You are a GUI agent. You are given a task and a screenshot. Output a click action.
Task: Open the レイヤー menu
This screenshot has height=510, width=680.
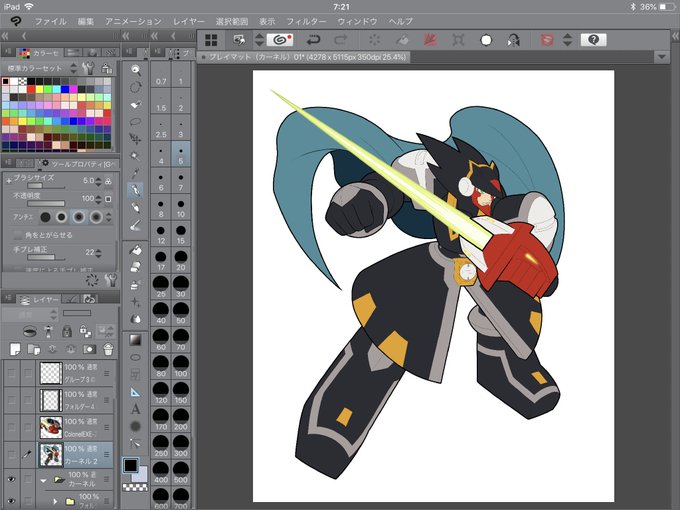(x=189, y=21)
